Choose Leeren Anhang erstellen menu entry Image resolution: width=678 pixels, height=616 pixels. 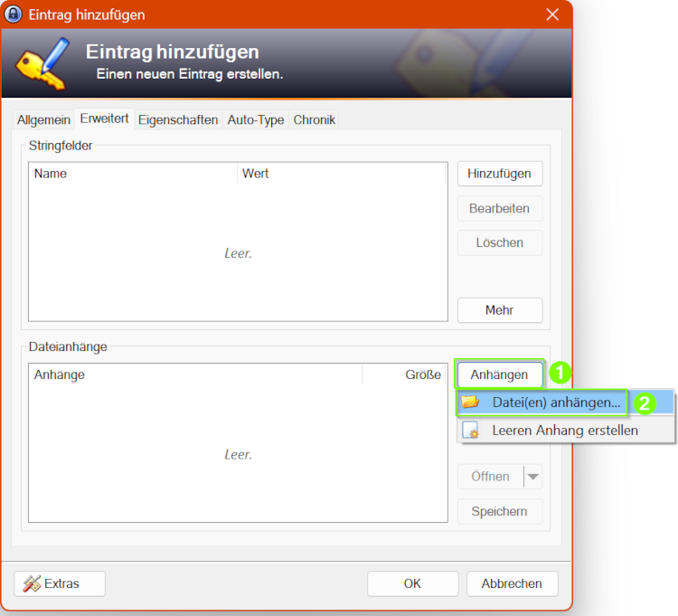566,431
